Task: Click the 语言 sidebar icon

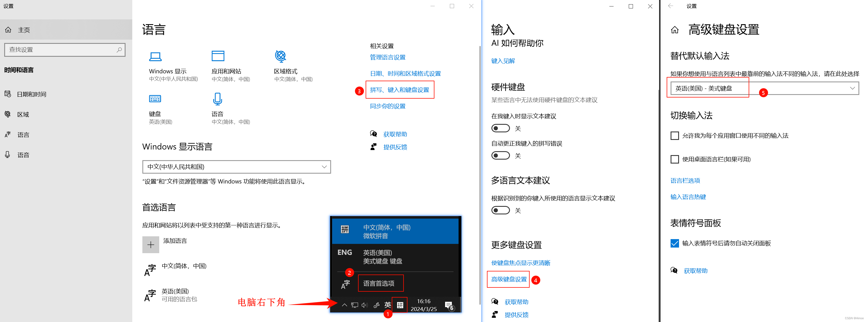Action: pos(8,135)
